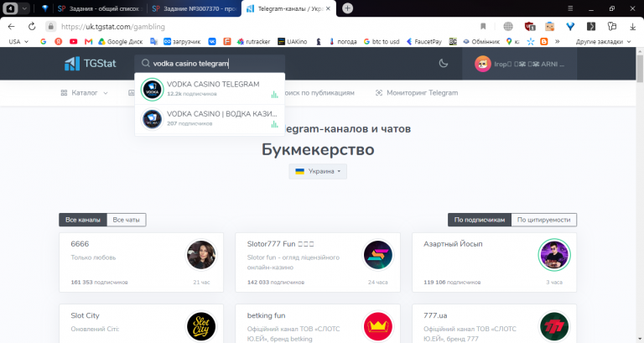The height and width of the screenshot is (343, 644).
Task: Open the betking fun channel card
Action: click(x=318, y=324)
